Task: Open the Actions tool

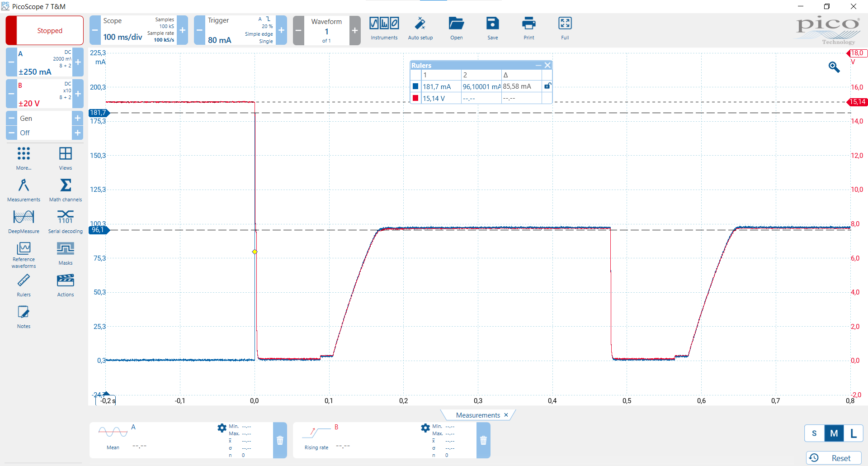Action: [x=66, y=285]
